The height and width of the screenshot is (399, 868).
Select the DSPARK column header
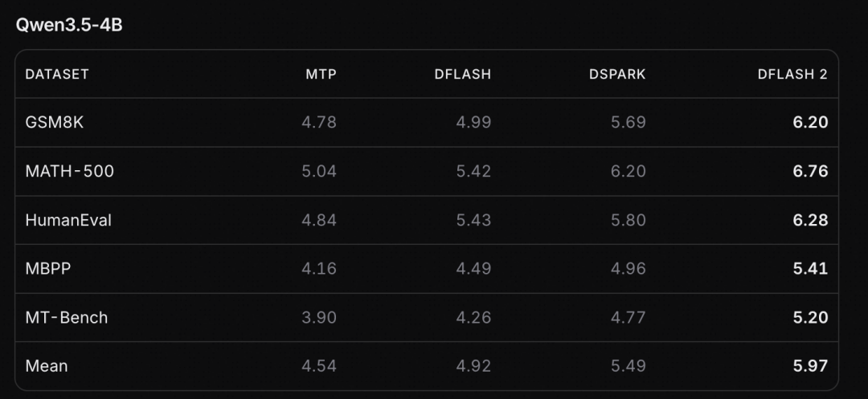[617, 75]
